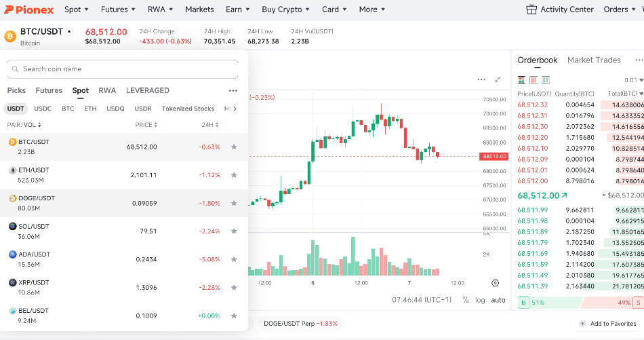Show sell orders only orderbook view
Screen dimensions: 644x340
tap(534, 80)
